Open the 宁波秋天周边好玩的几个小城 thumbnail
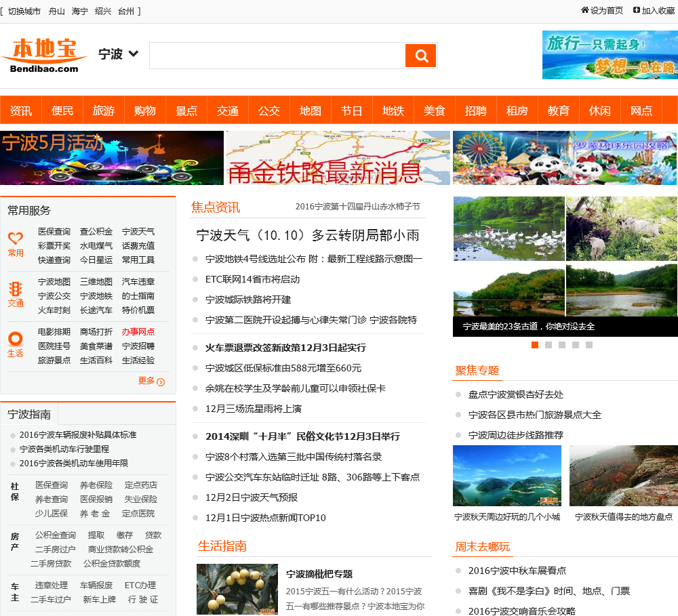 click(506, 476)
